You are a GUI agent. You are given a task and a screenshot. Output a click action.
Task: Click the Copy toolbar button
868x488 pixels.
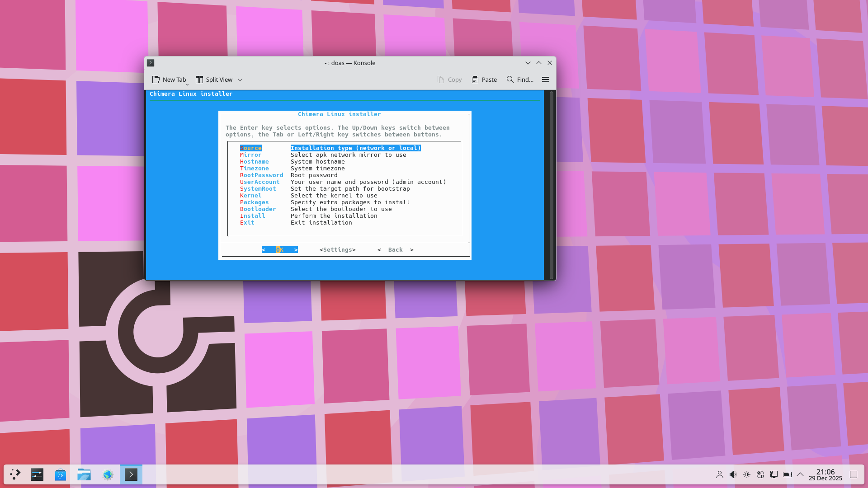(449, 80)
